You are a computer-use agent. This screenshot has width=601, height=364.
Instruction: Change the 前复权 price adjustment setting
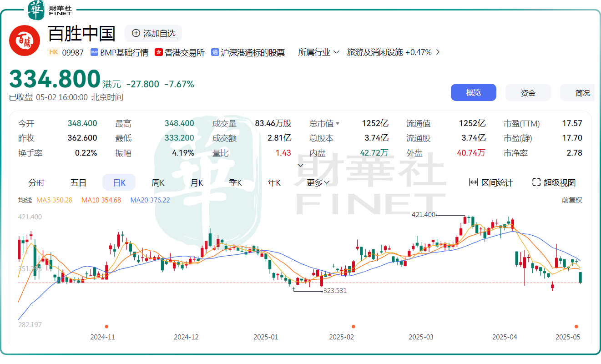[x=572, y=200]
